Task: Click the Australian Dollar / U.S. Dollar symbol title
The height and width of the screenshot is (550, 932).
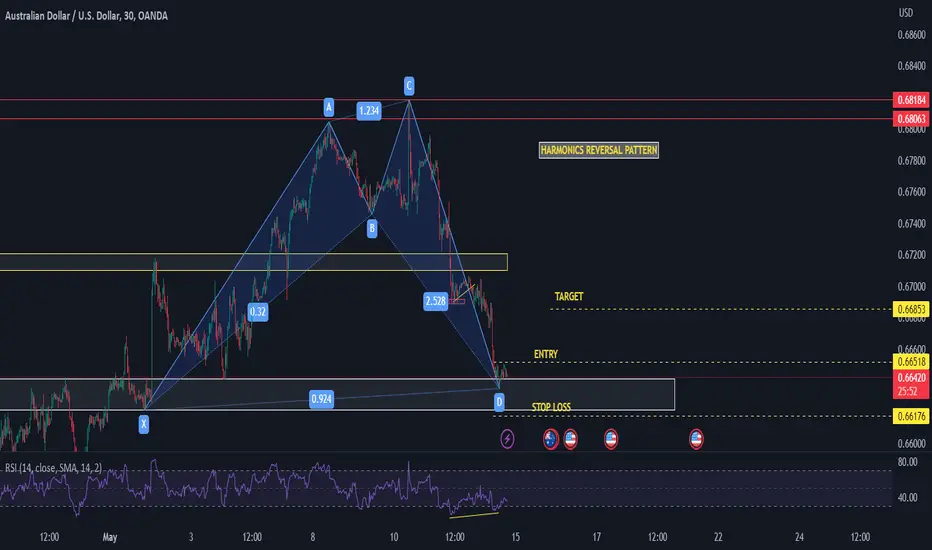Action: click(x=86, y=16)
